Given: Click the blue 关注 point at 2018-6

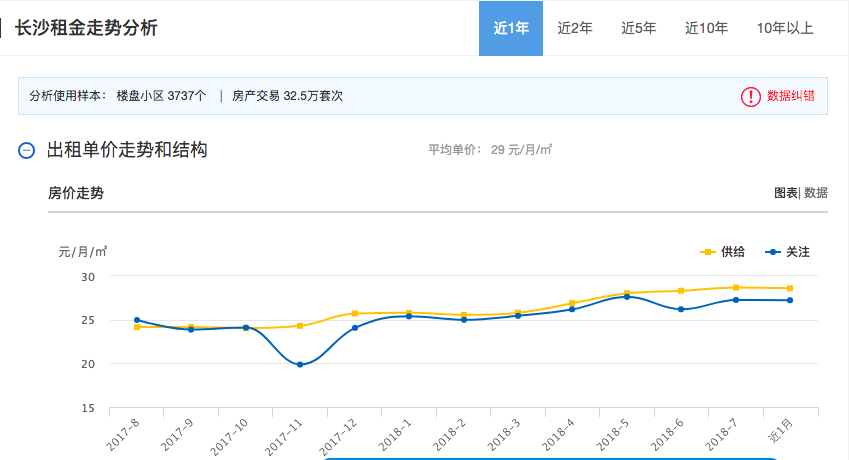Looking at the screenshot, I should [x=681, y=310].
